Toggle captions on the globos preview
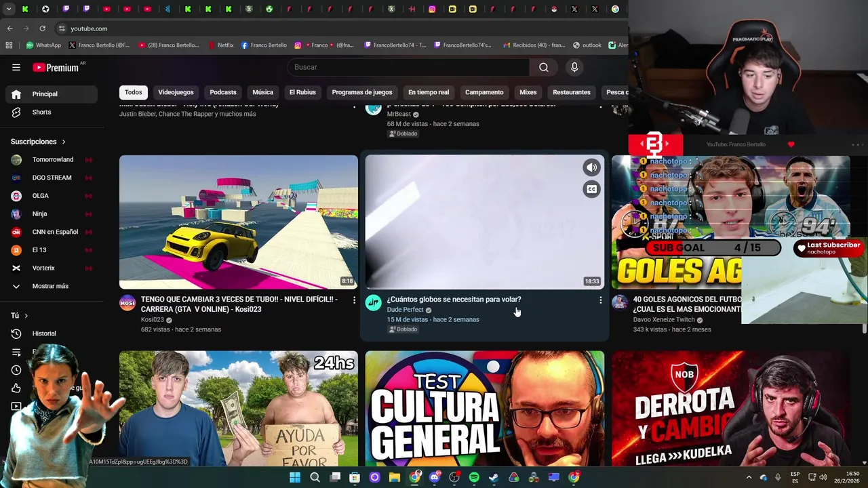This screenshot has height=488, width=868. [x=592, y=189]
